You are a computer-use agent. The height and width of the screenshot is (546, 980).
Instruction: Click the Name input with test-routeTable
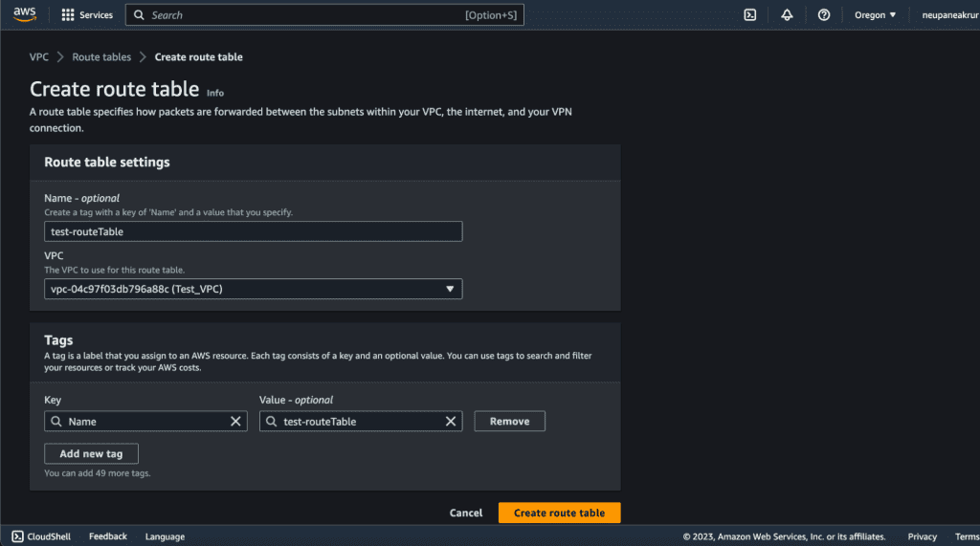point(253,231)
